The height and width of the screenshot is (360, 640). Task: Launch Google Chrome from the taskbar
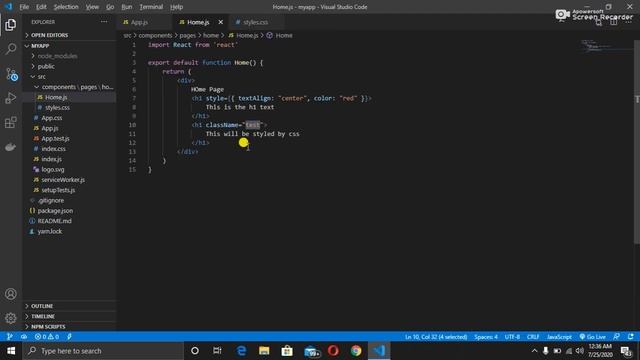[356, 351]
